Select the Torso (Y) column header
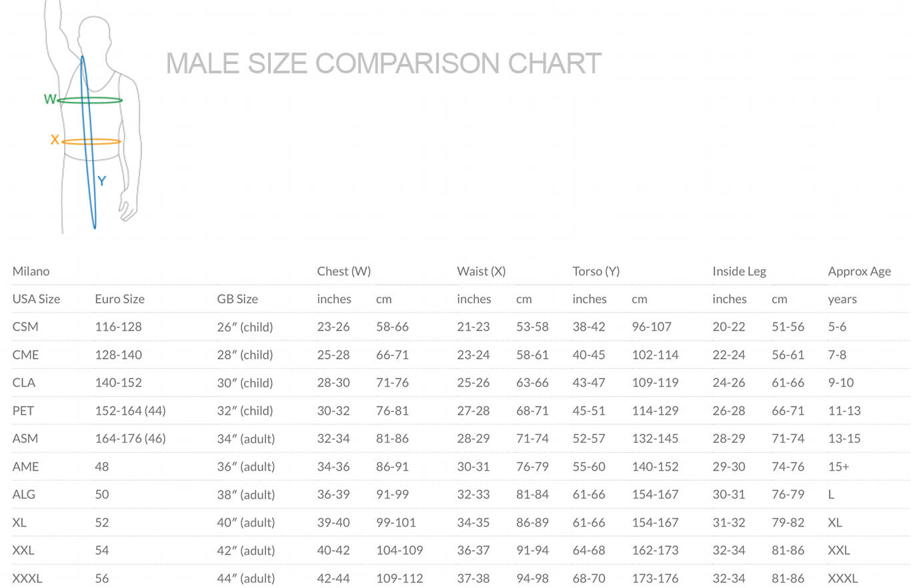The height and width of the screenshot is (588, 911). (x=596, y=271)
